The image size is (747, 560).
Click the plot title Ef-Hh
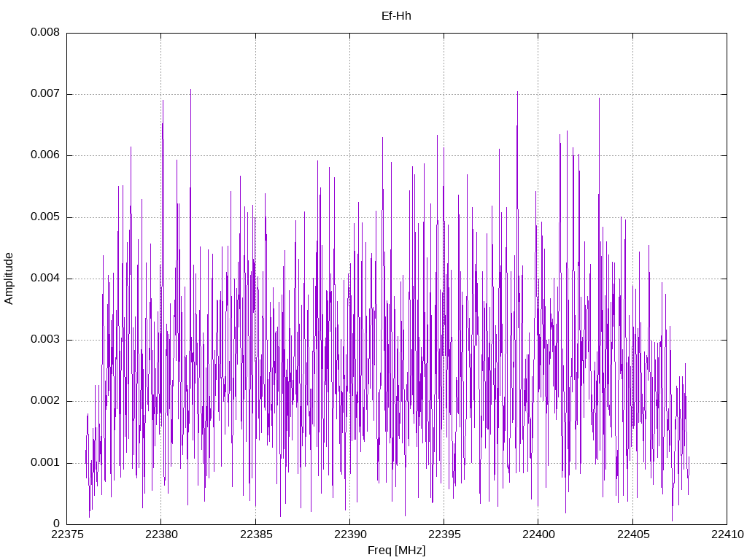tap(396, 16)
